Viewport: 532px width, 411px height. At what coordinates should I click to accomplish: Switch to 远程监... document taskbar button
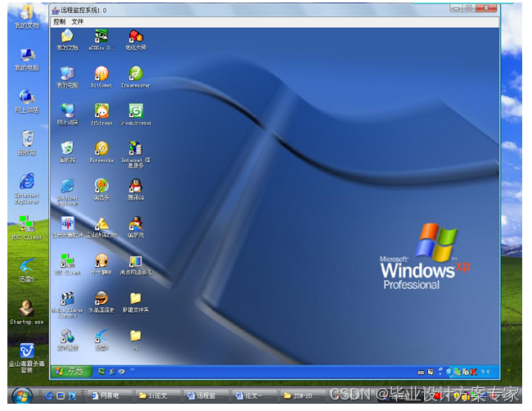[x=205, y=395]
